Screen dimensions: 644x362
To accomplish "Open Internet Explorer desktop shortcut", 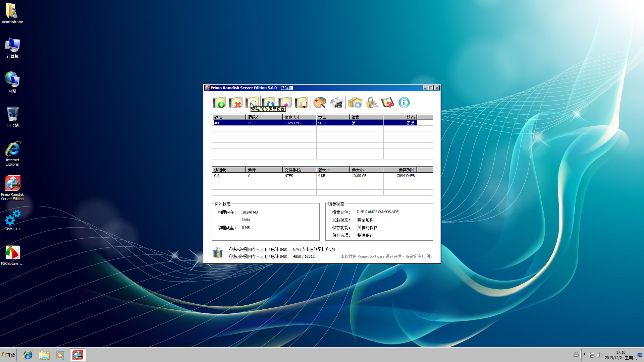I will click(12, 154).
